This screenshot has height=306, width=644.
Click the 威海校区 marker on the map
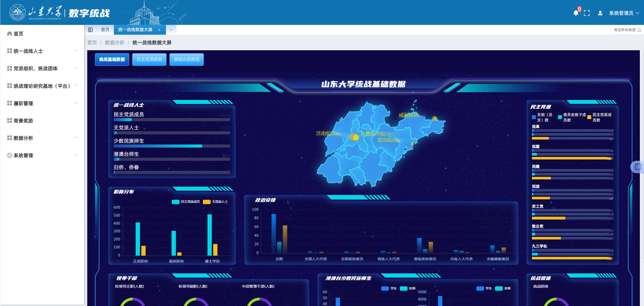click(x=435, y=119)
